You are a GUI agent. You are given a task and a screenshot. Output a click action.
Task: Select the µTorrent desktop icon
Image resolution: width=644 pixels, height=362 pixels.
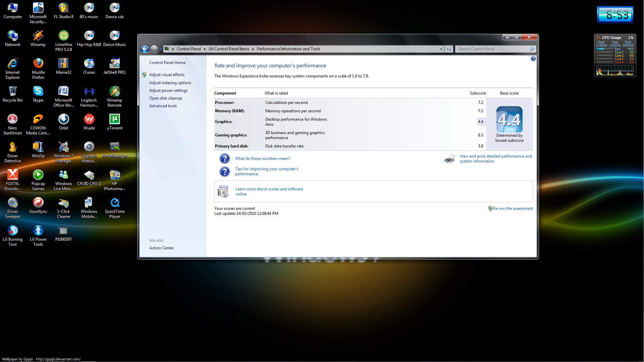[x=114, y=122]
